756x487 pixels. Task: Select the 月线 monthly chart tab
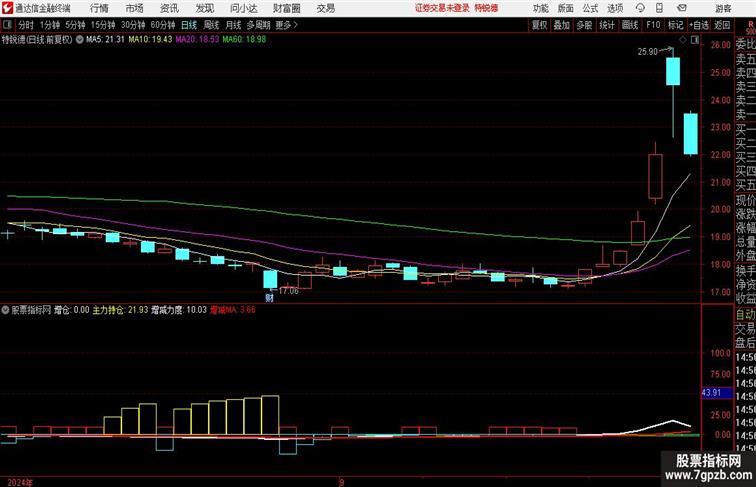coord(233,25)
